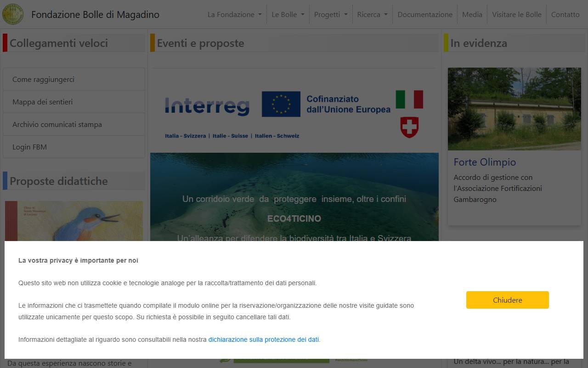Image resolution: width=588 pixels, height=368 pixels.
Task: Click the Login FBM link
Action: click(74, 147)
